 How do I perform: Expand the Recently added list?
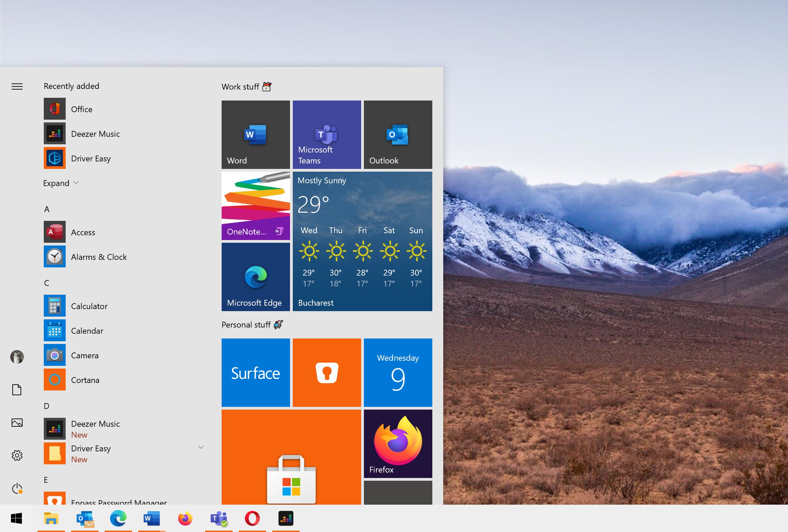tap(61, 183)
